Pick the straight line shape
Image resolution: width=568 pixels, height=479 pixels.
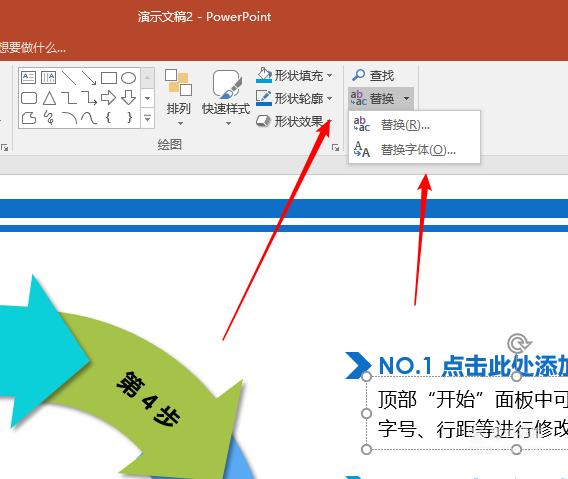[69, 78]
